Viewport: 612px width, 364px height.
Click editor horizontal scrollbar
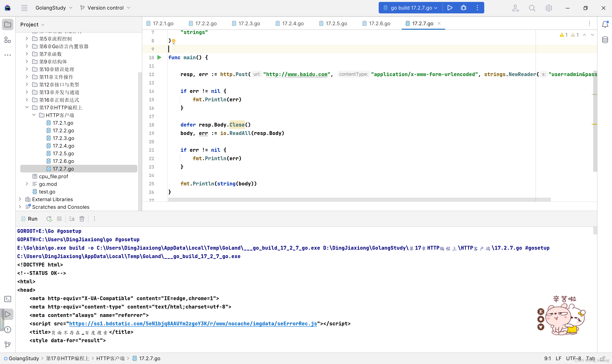(x=359, y=200)
